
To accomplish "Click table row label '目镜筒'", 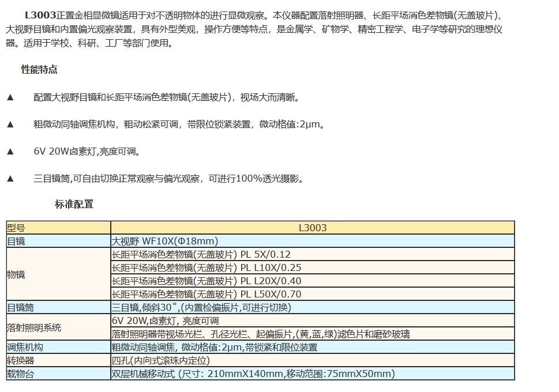I will [x=58, y=307].
